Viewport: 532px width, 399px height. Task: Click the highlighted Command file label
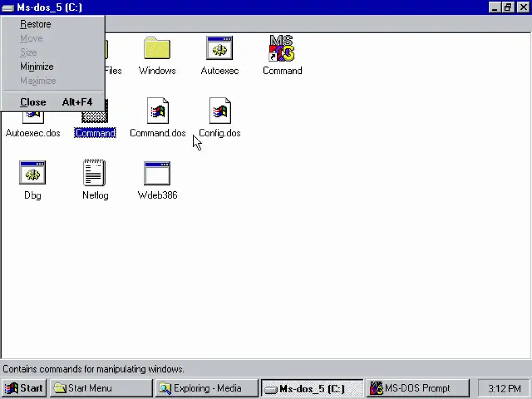click(x=96, y=133)
